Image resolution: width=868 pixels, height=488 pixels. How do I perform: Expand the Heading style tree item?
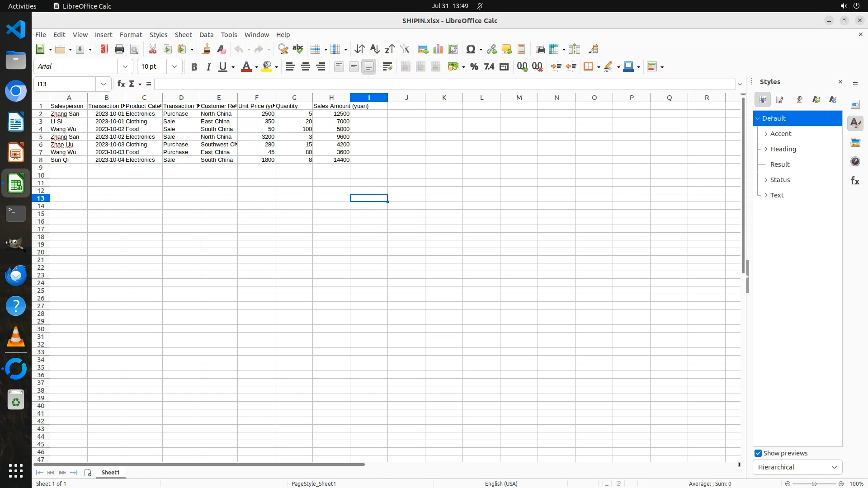point(766,149)
